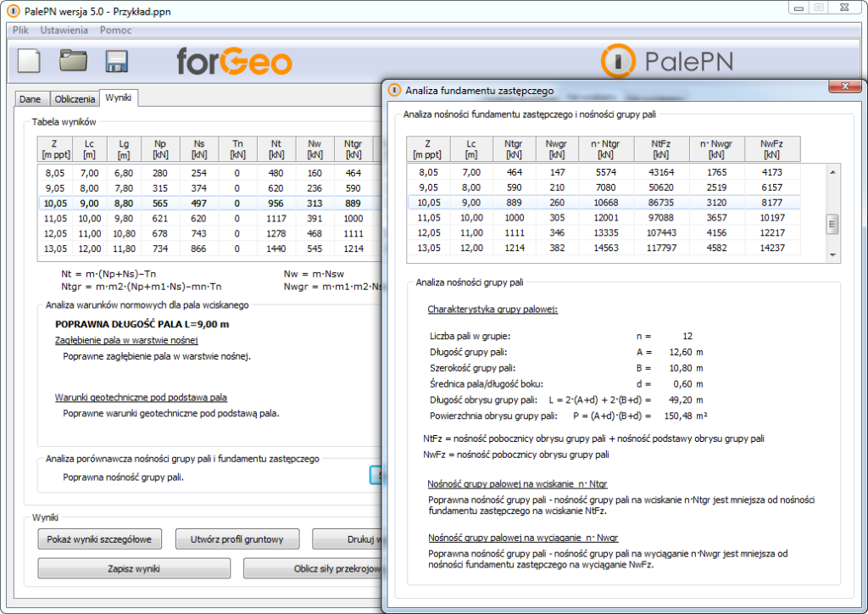Viewport: 868px width, 614px height.
Task: Click the NtFz column header
Action: click(x=661, y=148)
